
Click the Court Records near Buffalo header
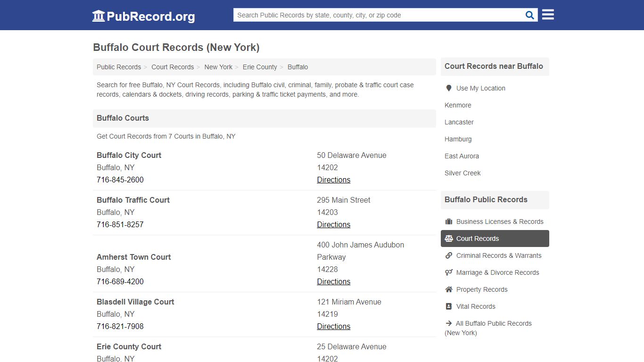pos(495,66)
